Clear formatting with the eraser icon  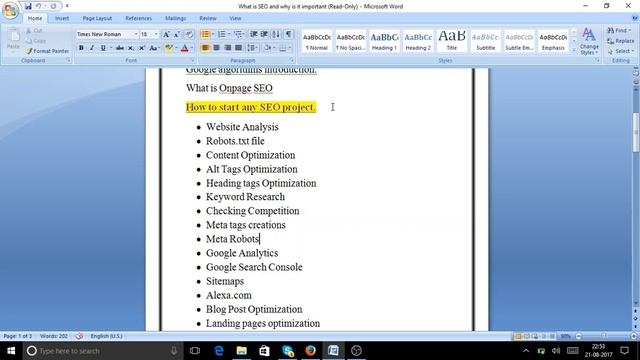point(189,35)
